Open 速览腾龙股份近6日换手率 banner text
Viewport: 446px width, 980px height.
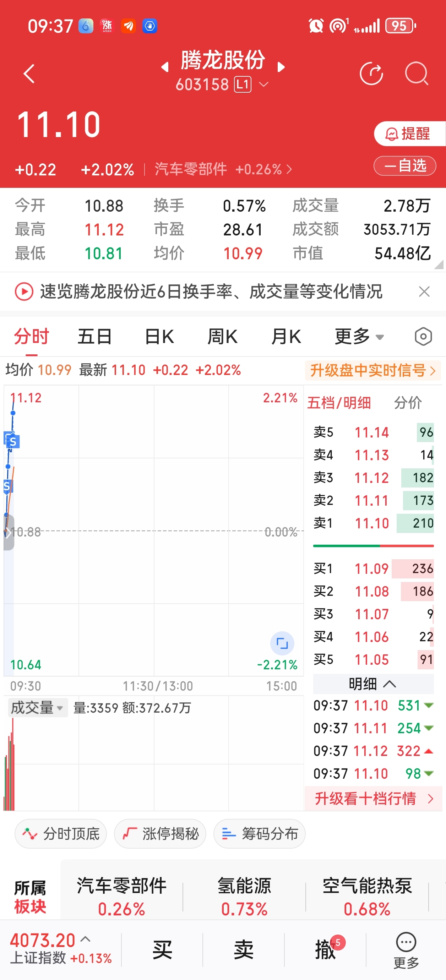211,292
